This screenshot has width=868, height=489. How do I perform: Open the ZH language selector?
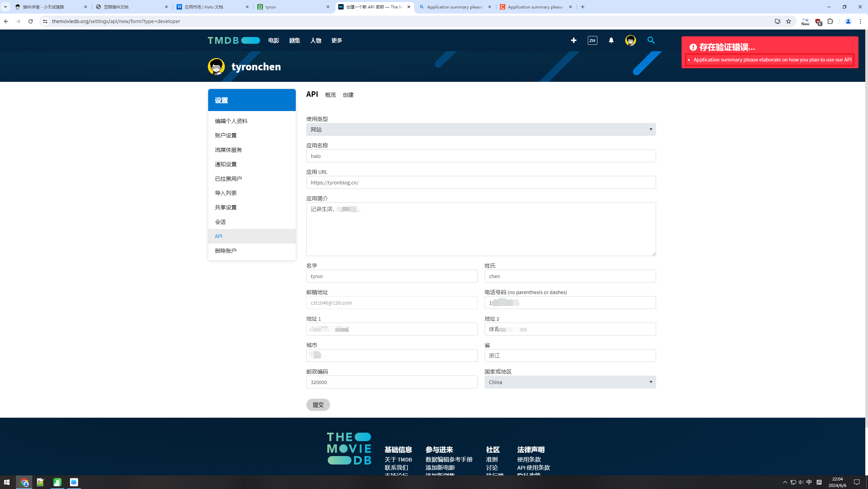[592, 40]
